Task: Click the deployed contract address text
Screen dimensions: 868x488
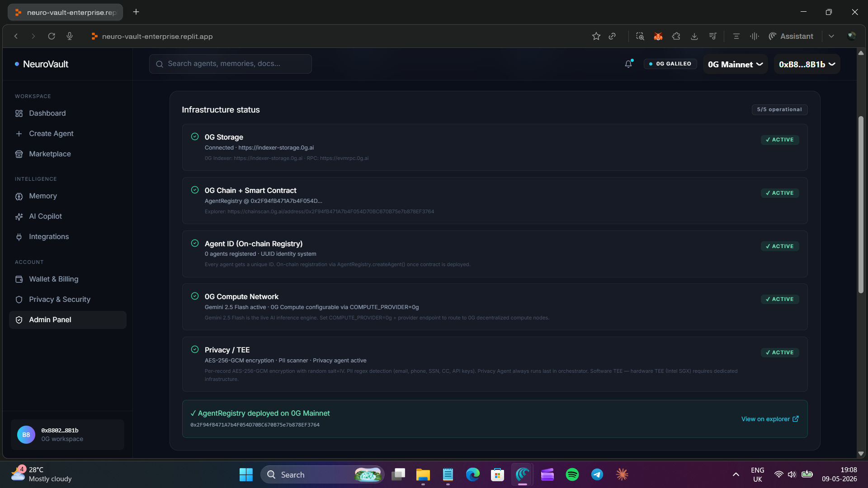Action: 255,425
